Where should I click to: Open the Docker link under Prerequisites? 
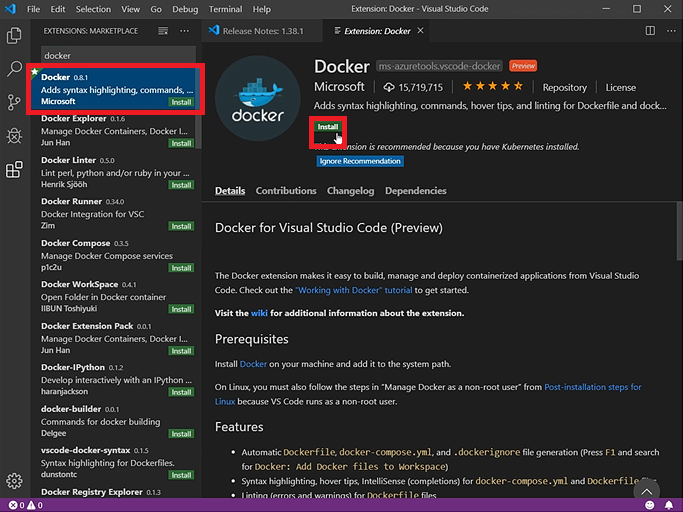coord(253,364)
